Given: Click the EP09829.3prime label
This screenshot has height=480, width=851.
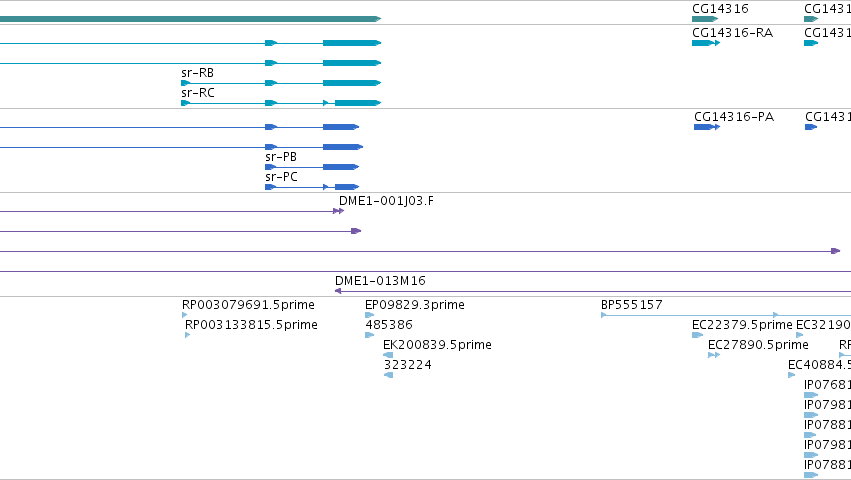Looking at the screenshot, I should [415, 305].
